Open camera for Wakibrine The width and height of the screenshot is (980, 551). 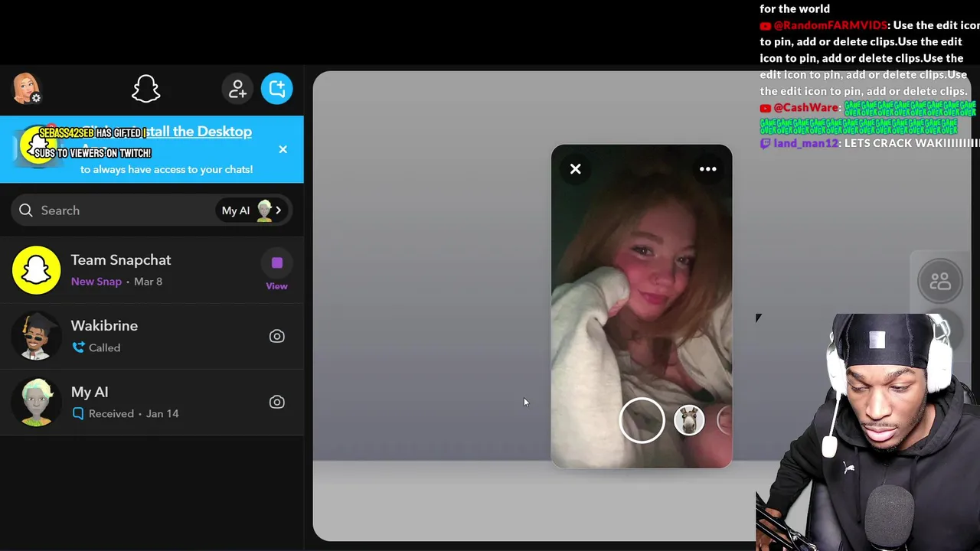point(276,336)
